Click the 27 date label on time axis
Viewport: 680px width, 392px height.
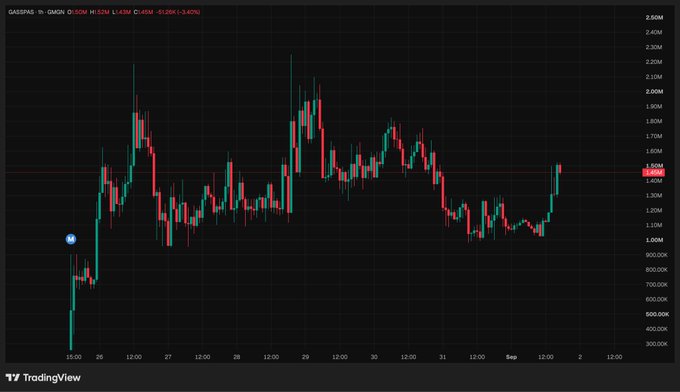pyautogui.click(x=168, y=357)
